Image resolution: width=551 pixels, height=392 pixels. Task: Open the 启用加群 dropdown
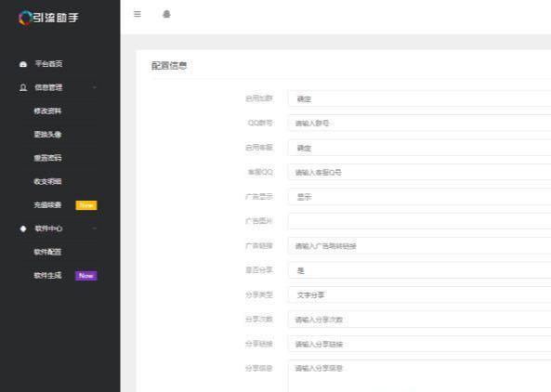coord(420,98)
